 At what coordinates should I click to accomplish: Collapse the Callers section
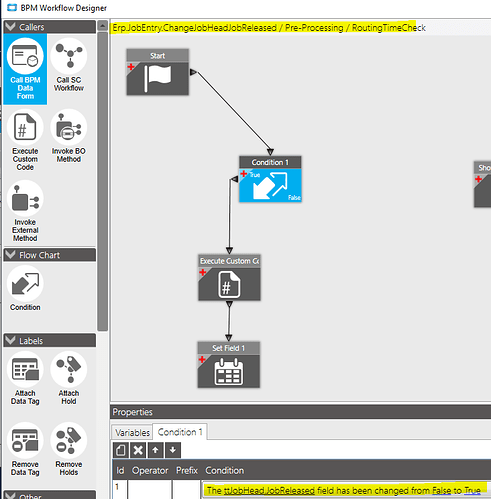(x=11, y=27)
